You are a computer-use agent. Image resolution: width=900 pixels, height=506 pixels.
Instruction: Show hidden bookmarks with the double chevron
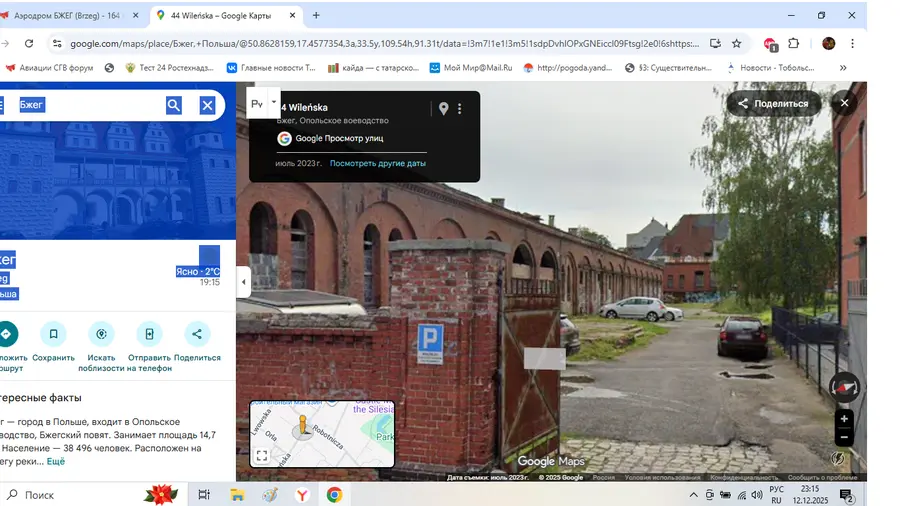pyautogui.click(x=843, y=68)
